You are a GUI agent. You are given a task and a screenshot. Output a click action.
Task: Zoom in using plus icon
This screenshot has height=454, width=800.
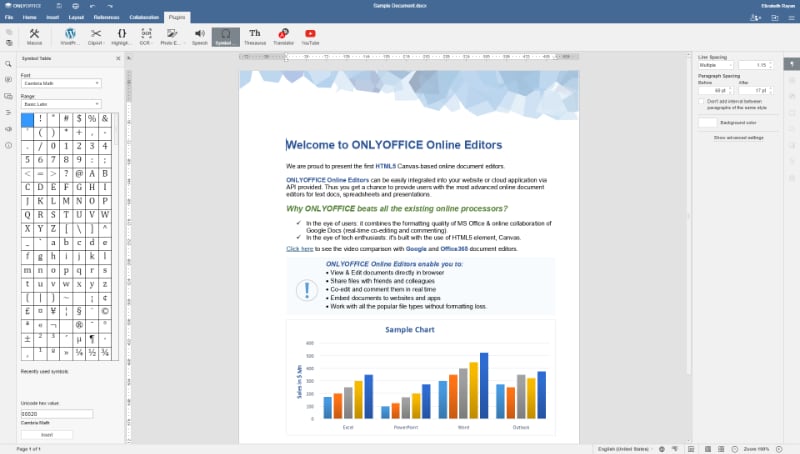(779, 449)
